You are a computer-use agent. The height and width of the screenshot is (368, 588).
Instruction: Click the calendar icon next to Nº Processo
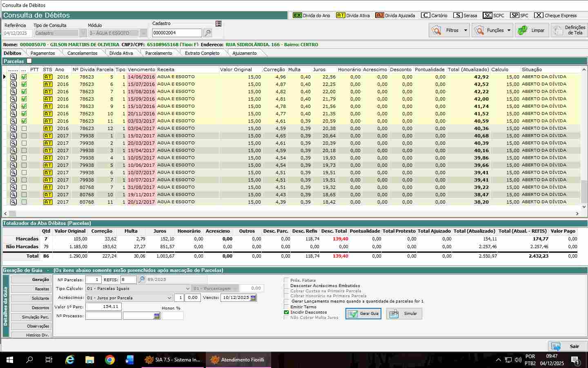pos(157,316)
